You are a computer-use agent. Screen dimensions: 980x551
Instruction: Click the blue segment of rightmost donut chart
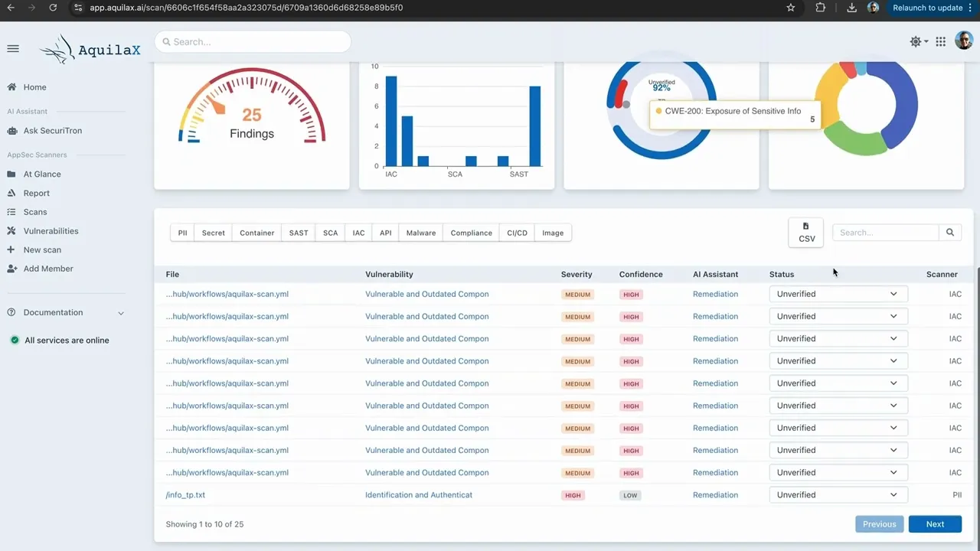pyautogui.click(x=905, y=103)
